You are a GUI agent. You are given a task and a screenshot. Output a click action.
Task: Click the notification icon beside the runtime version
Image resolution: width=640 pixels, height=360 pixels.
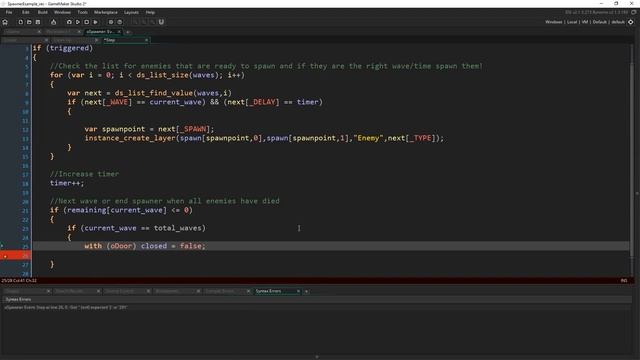coord(634,12)
